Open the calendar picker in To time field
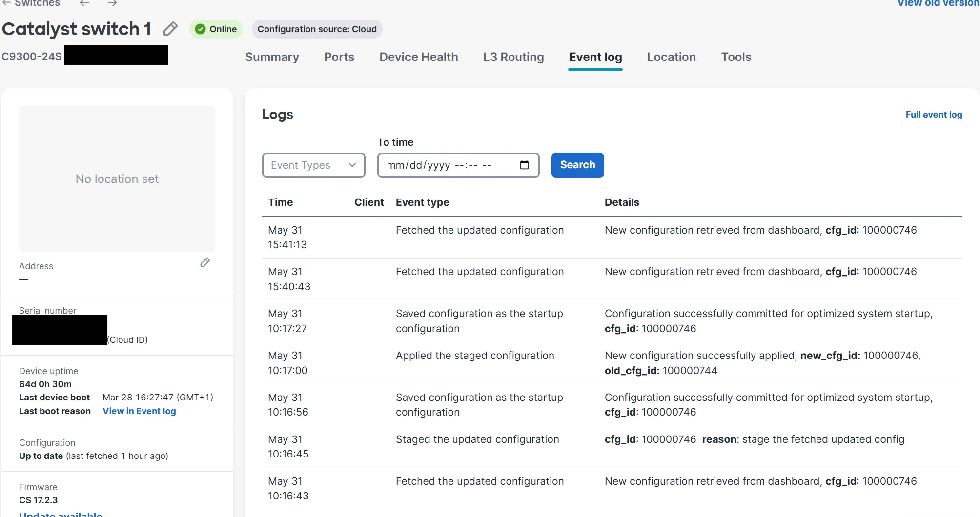Viewport: 980px width, 517px height. click(524, 165)
